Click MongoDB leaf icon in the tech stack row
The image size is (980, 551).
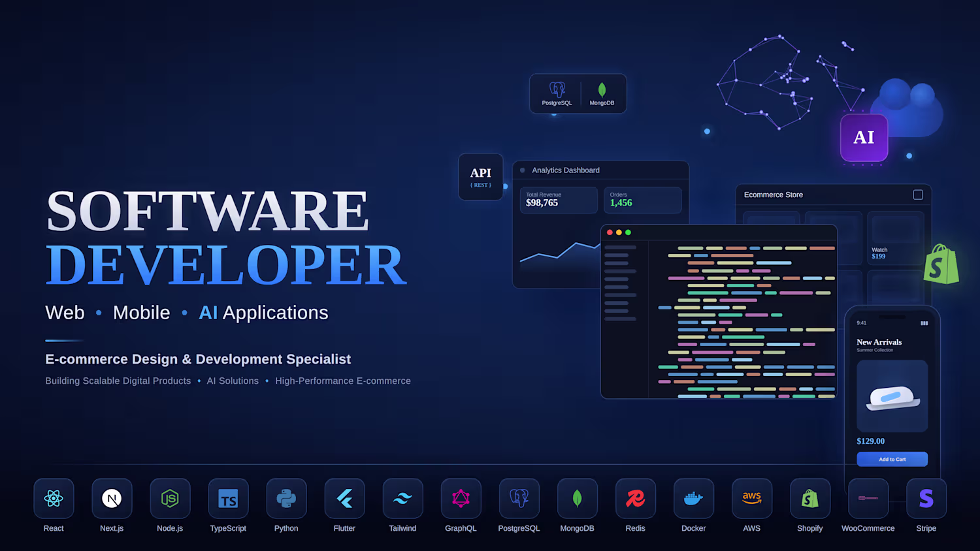577,499
